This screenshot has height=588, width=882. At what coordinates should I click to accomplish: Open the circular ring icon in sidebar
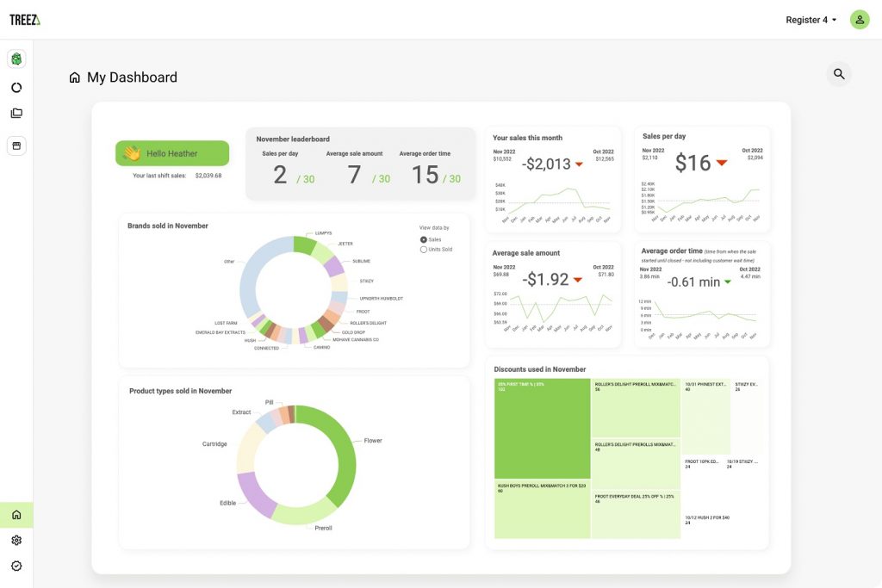16,88
